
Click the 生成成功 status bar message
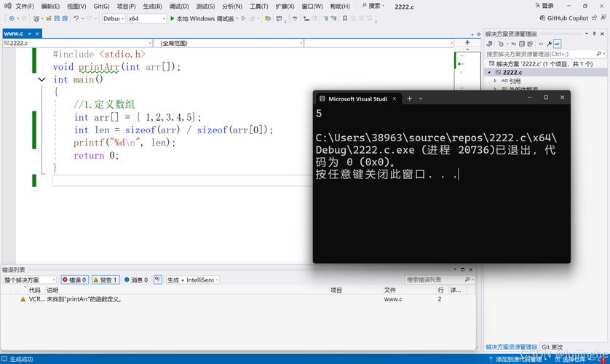21,360
